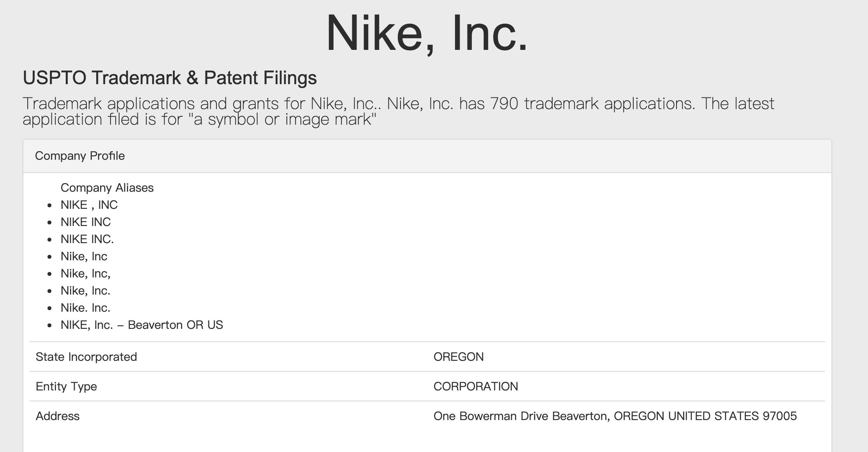Click the Address row label
This screenshot has height=452, width=868.
click(58, 416)
